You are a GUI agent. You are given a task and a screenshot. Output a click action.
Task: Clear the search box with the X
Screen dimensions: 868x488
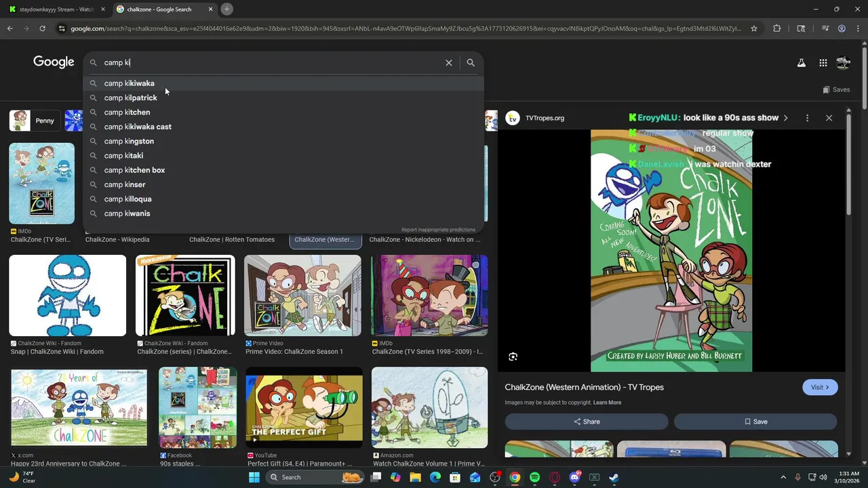pyautogui.click(x=448, y=62)
